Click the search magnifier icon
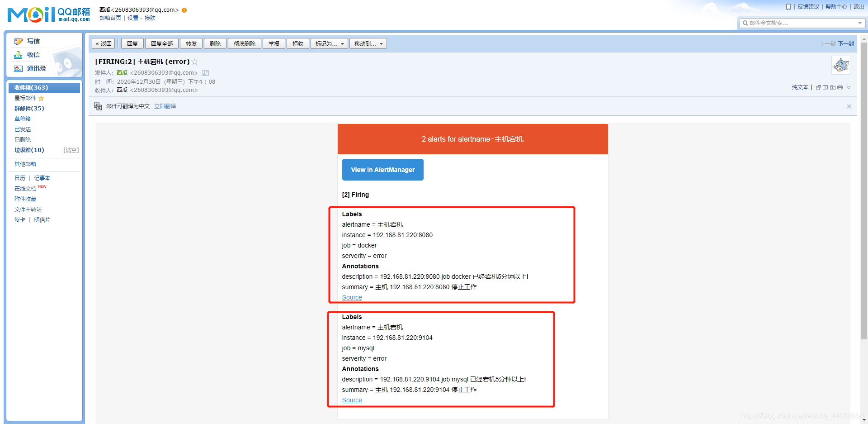The image size is (868, 424). pos(745,23)
